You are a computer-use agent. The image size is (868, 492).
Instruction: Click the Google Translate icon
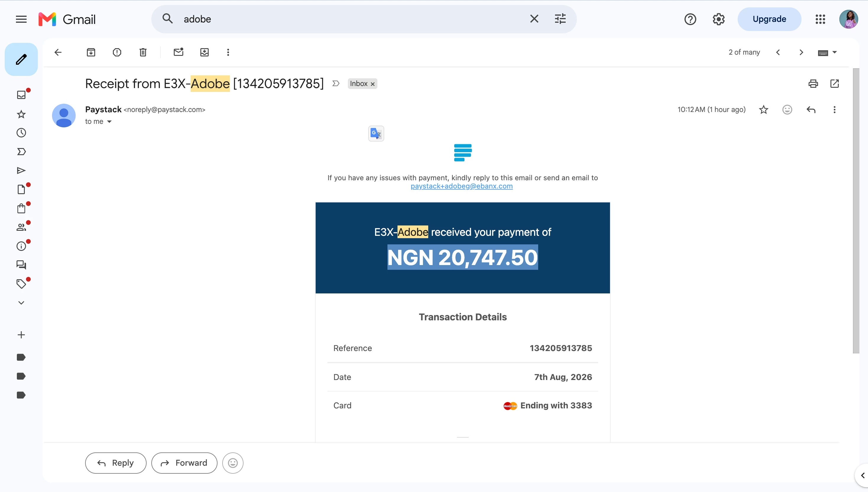376,134
